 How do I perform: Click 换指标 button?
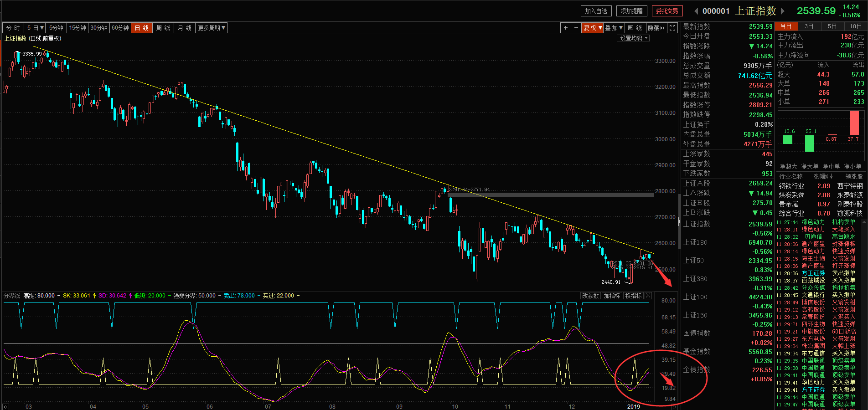pos(633,296)
